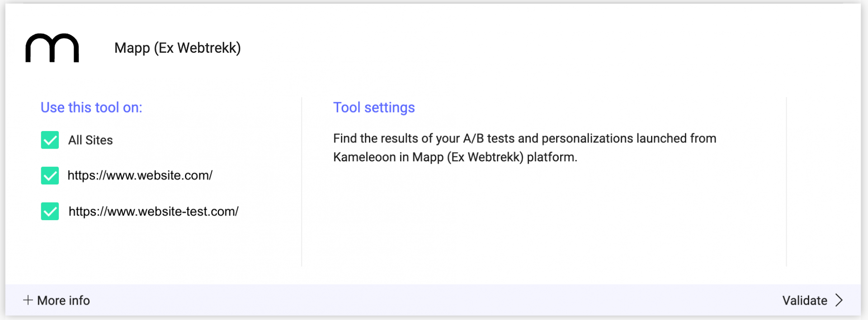Click the right chevron next to Validate
This screenshot has height=320, width=868.
click(x=839, y=300)
